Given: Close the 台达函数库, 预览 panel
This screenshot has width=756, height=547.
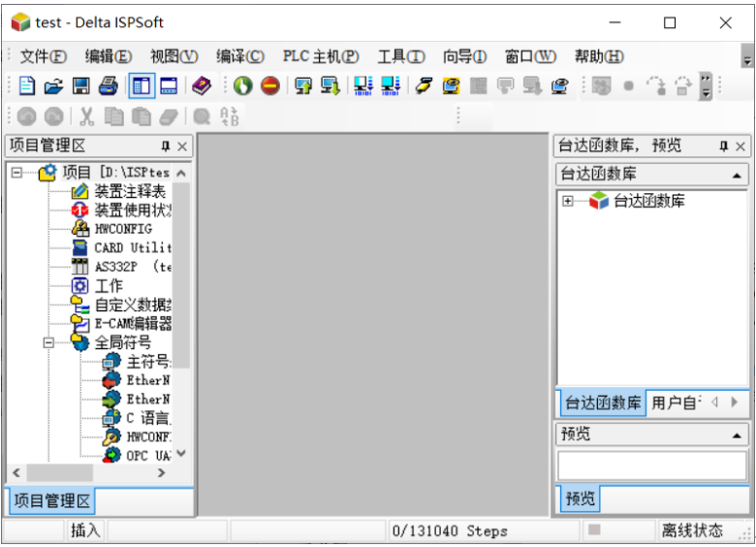Looking at the screenshot, I should pyautogui.click(x=740, y=146).
